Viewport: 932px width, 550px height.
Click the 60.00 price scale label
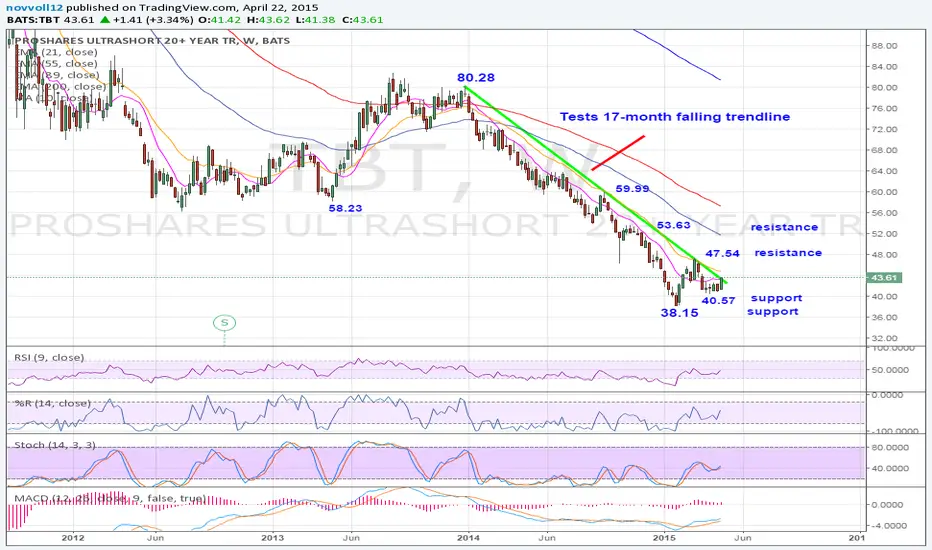(x=885, y=192)
